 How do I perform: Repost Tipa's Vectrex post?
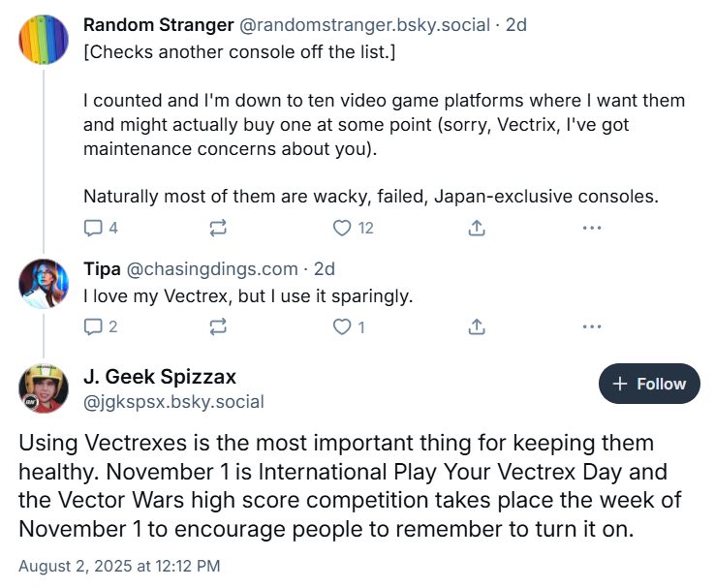tap(218, 326)
